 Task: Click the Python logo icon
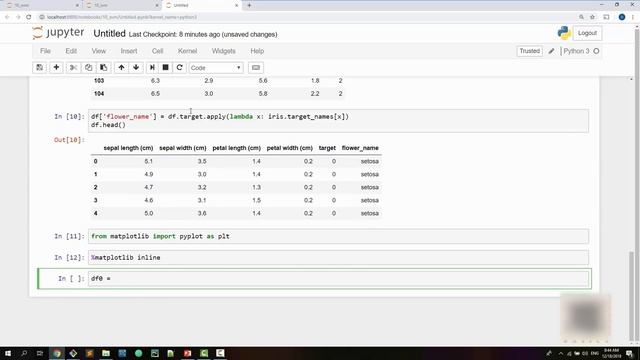564,33
